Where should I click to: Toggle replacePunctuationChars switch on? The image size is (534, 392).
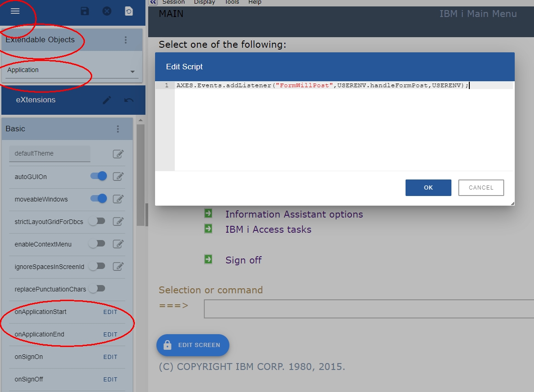click(97, 289)
